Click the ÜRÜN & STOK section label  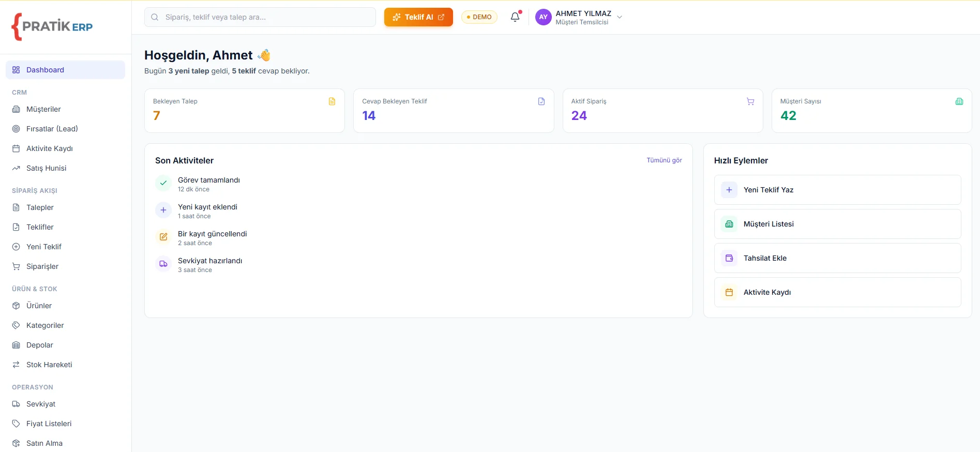35,289
